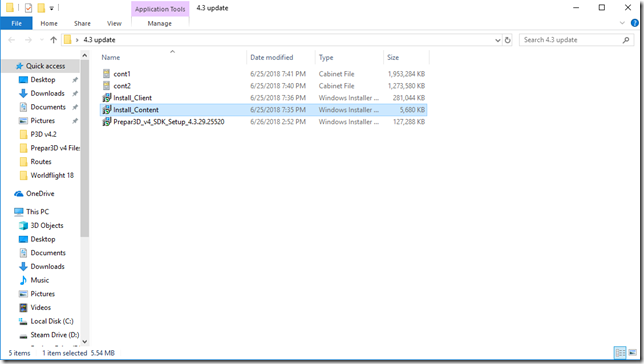Select the Install_Client installer icon
Image resolution: width=644 pixels, height=364 pixels.
[x=106, y=98]
